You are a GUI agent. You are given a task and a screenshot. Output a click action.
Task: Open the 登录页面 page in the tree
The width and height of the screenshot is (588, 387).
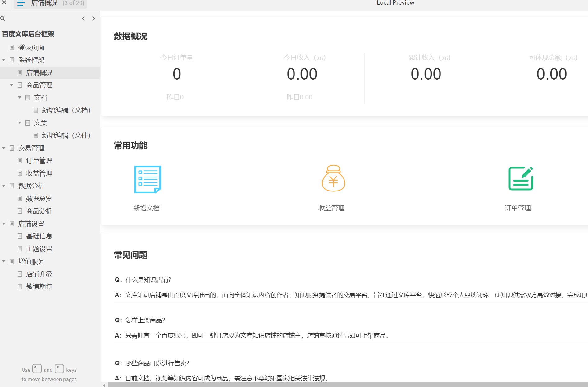31,47
